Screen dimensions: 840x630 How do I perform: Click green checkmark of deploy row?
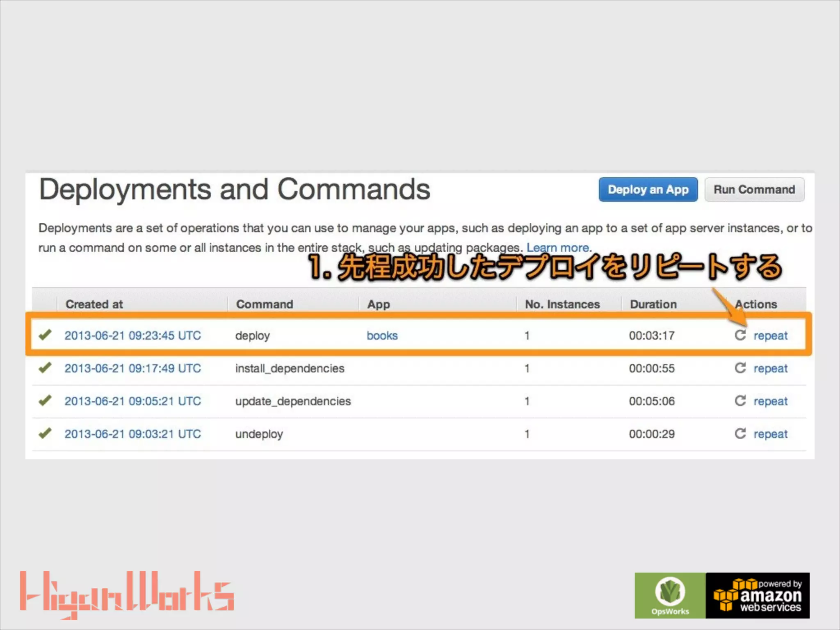tap(45, 335)
